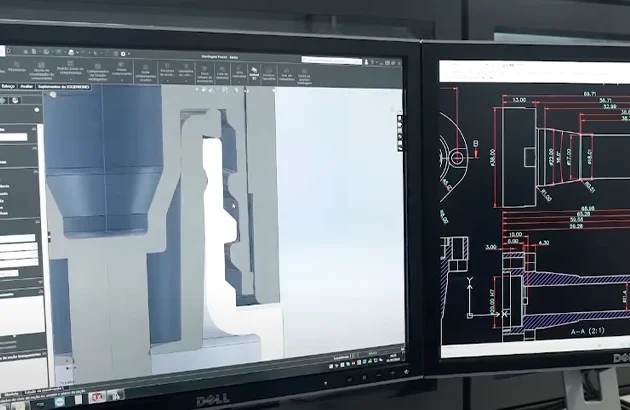The height and width of the screenshot is (410, 630).
Task: Select the 13.00 dimension in the drawing
Action: point(519,100)
